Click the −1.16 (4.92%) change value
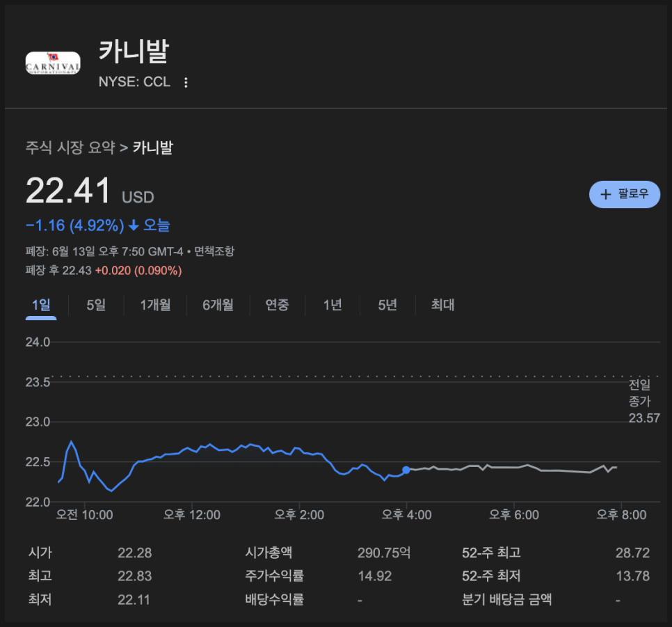Image resolution: width=672 pixels, height=627 pixels. [75, 225]
